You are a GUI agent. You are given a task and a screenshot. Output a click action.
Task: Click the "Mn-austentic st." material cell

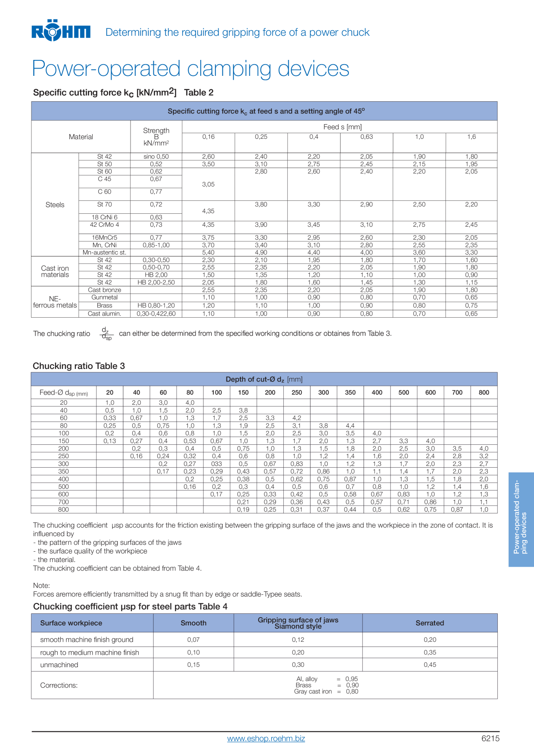pos(105,253)
